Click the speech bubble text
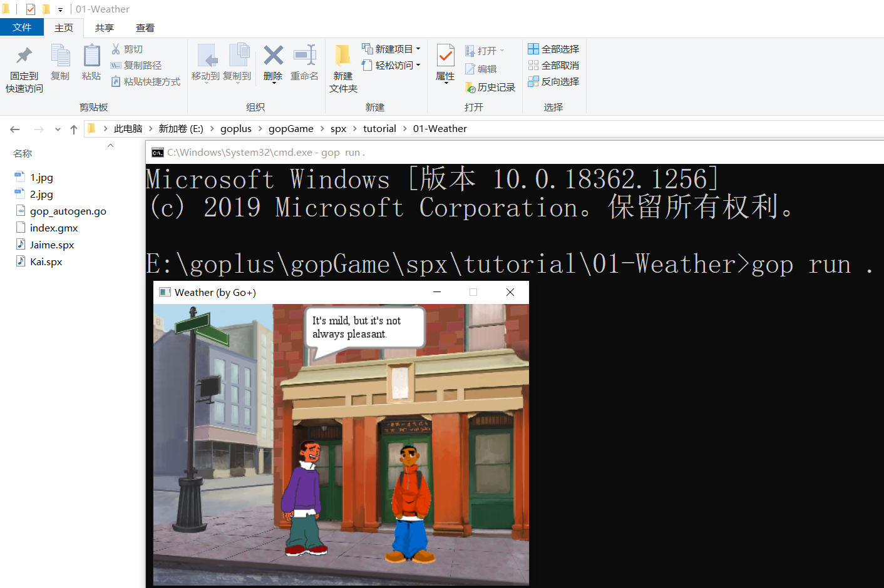Image resolution: width=884 pixels, height=588 pixels. coord(356,327)
